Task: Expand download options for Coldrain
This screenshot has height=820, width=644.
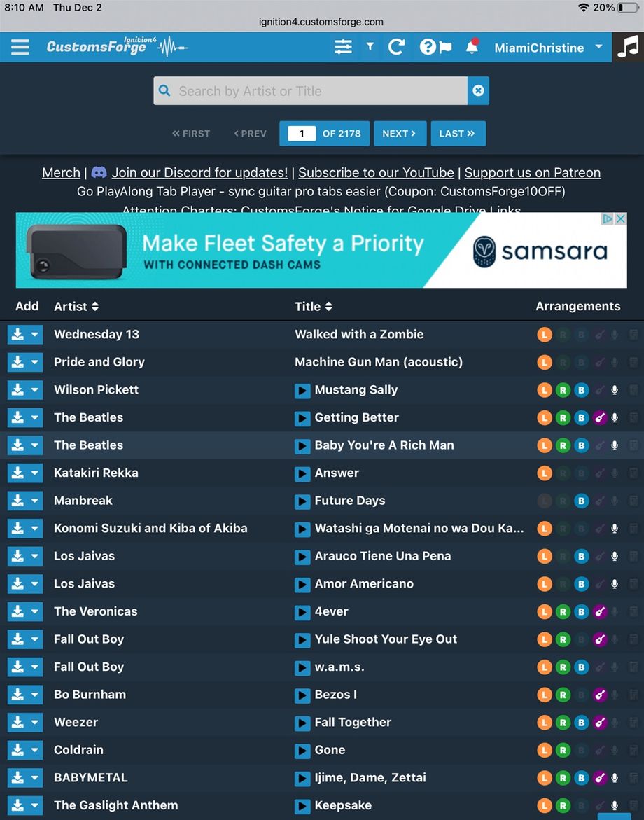Action: coord(35,750)
